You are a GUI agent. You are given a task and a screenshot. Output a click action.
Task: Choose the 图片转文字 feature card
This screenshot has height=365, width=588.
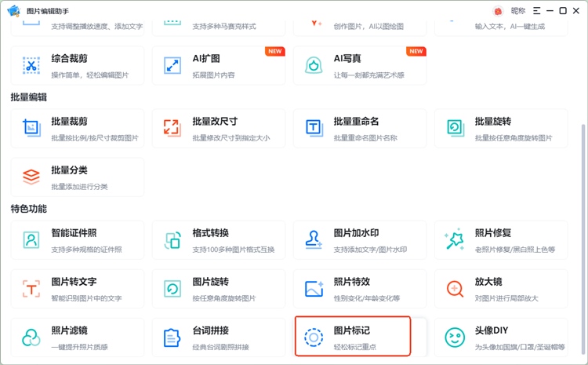point(78,289)
